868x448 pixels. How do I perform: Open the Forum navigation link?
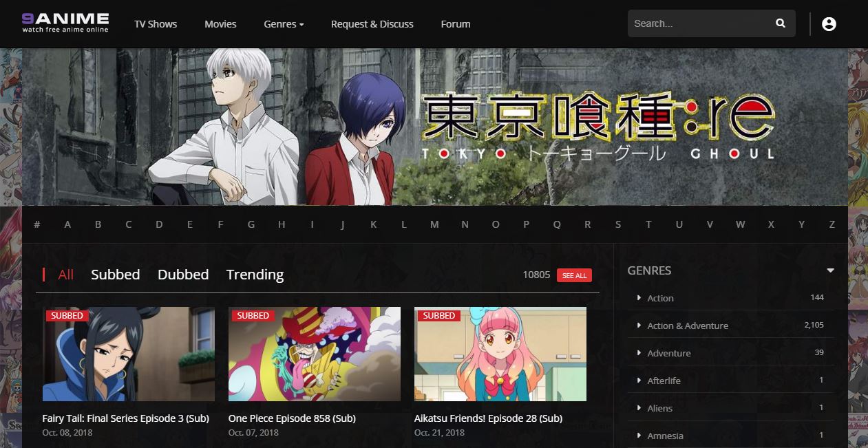(456, 24)
